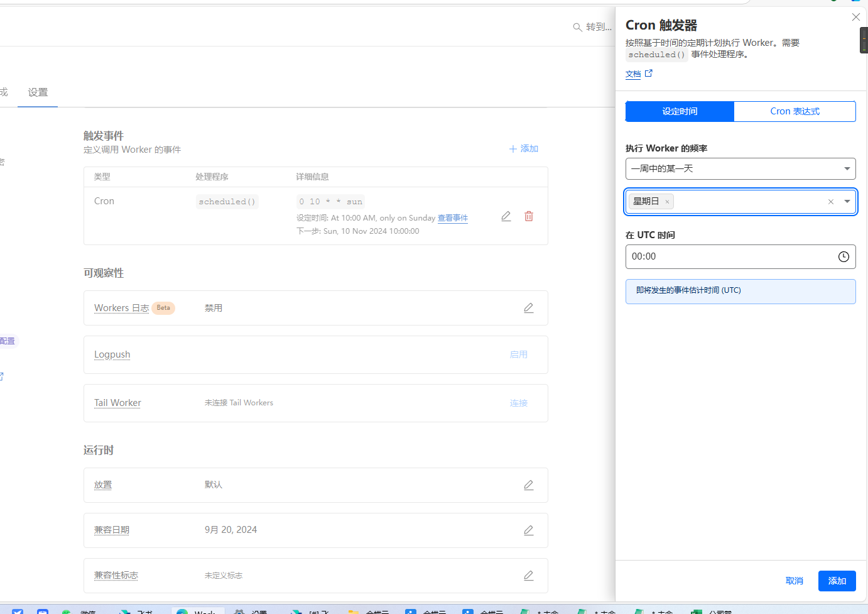
Task: Click the search magnifier icon
Action: tap(577, 27)
